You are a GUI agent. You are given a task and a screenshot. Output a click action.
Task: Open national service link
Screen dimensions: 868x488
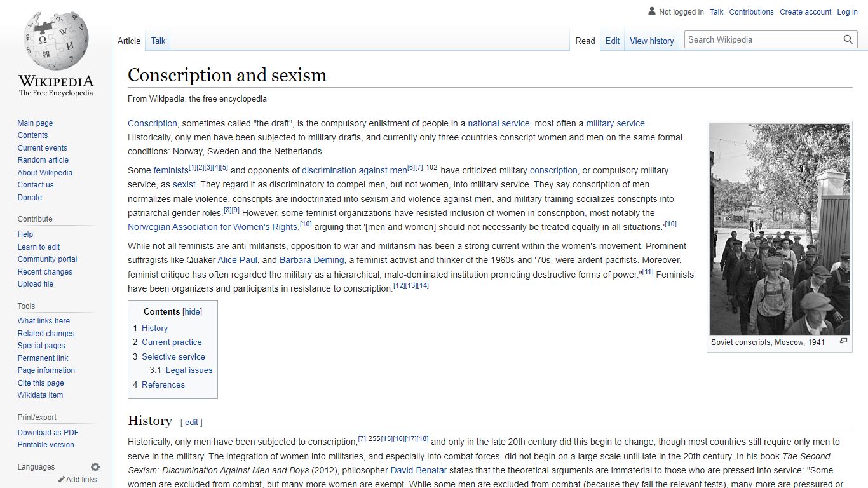point(499,123)
